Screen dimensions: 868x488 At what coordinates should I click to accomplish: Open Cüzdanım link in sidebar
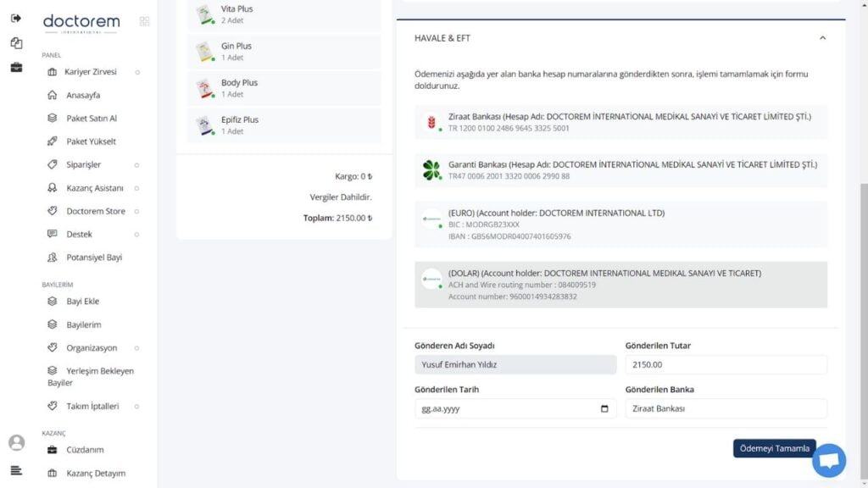(x=85, y=450)
